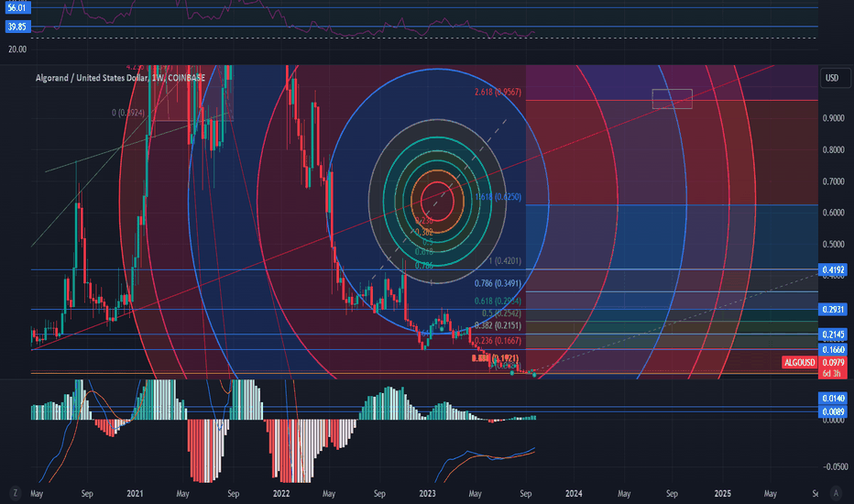This screenshot has width=854, height=504.
Task: Click the 0.8000 price axis value
Action: (x=833, y=150)
